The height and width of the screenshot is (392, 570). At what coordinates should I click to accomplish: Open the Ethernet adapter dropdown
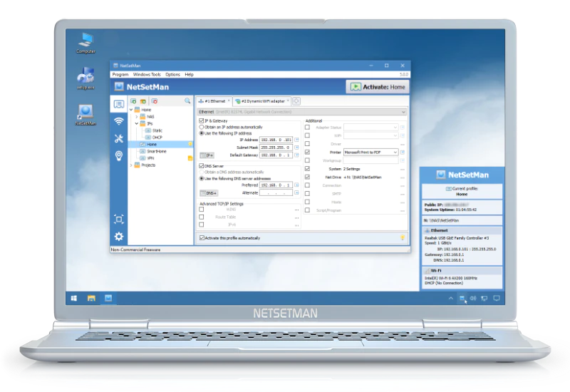(301, 112)
